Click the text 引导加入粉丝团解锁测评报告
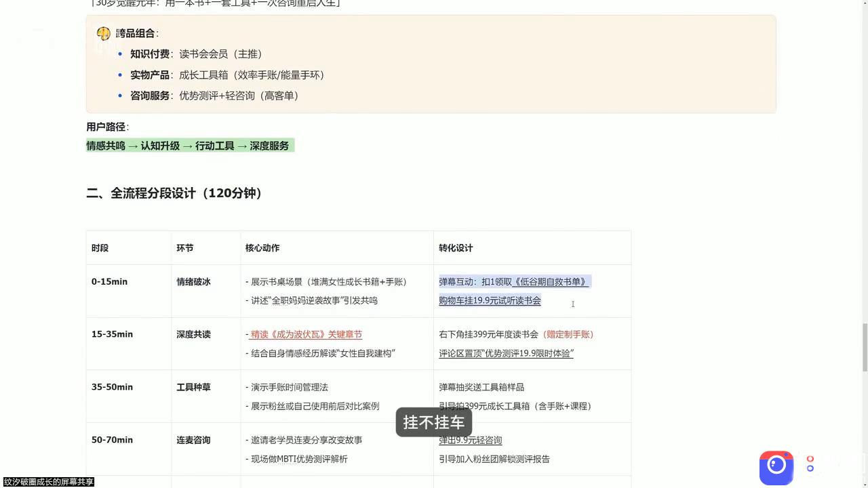Image resolution: width=868 pixels, height=488 pixels. click(x=494, y=459)
